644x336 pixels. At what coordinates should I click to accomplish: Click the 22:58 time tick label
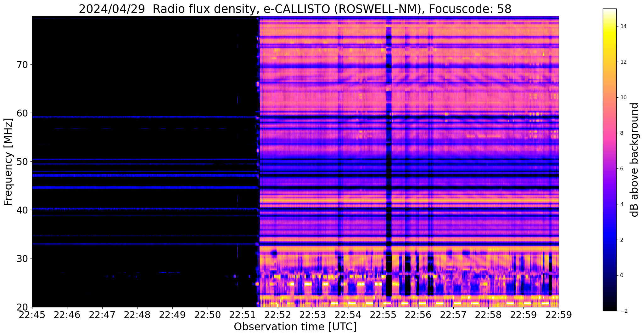click(488, 314)
